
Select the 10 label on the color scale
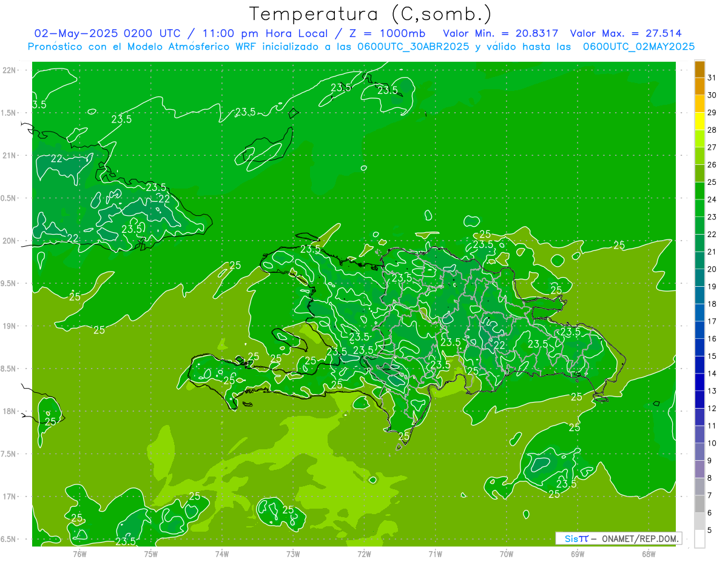tap(712, 443)
